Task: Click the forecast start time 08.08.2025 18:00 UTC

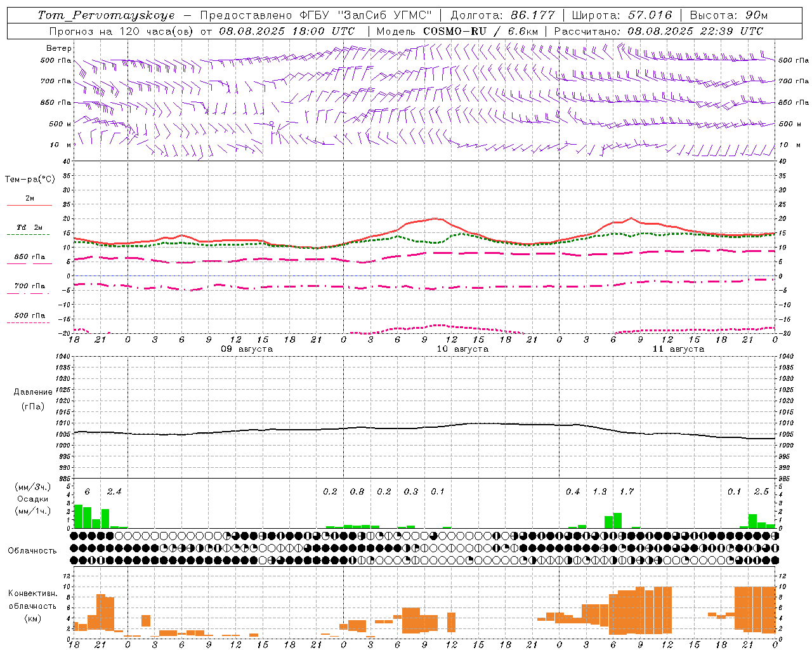Action: click(x=287, y=31)
